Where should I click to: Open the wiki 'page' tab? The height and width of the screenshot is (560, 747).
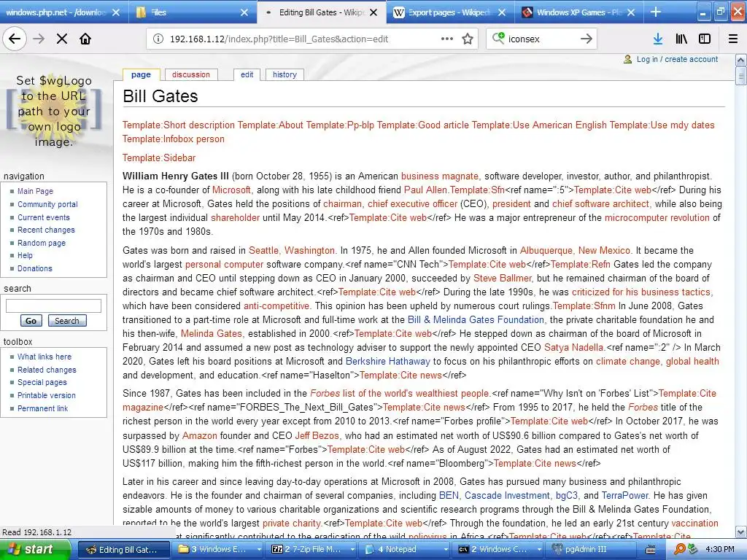(x=141, y=75)
